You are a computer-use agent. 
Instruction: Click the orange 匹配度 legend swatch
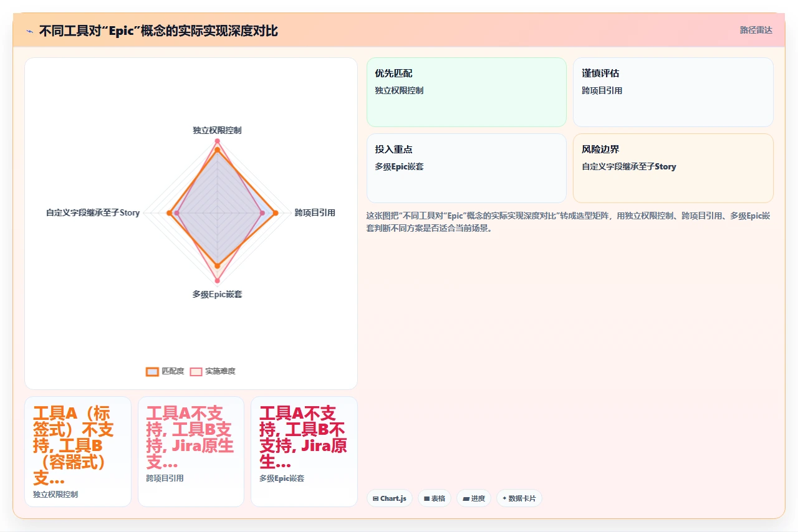[x=152, y=371]
